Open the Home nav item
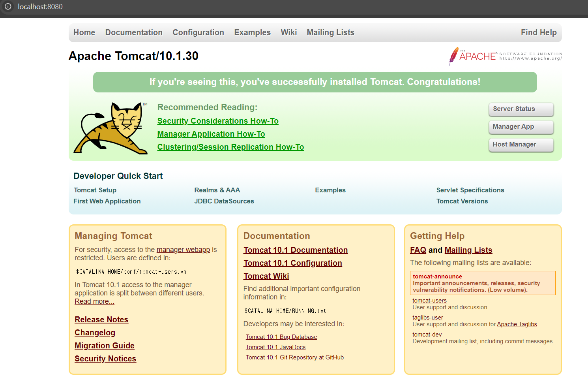 pos(84,32)
